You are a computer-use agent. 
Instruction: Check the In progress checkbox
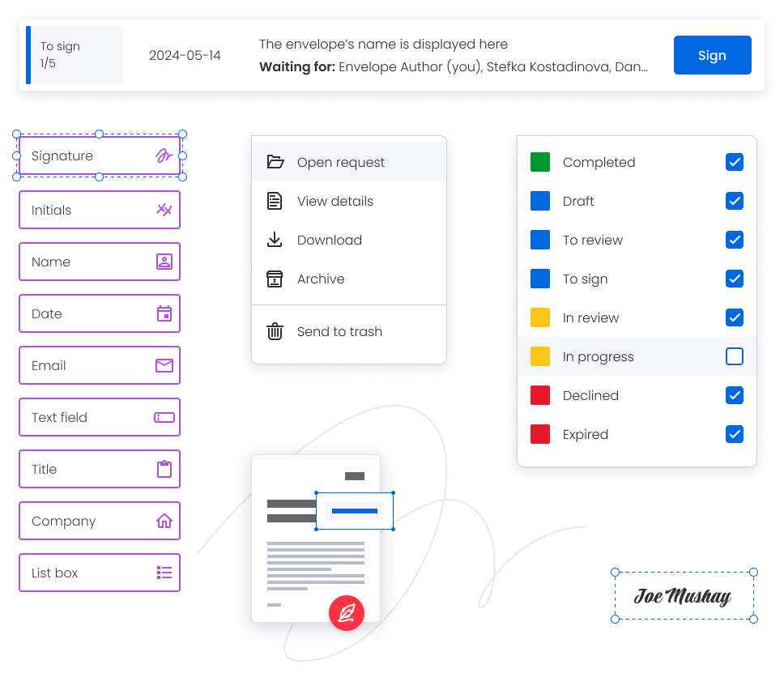click(x=734, y=356)
